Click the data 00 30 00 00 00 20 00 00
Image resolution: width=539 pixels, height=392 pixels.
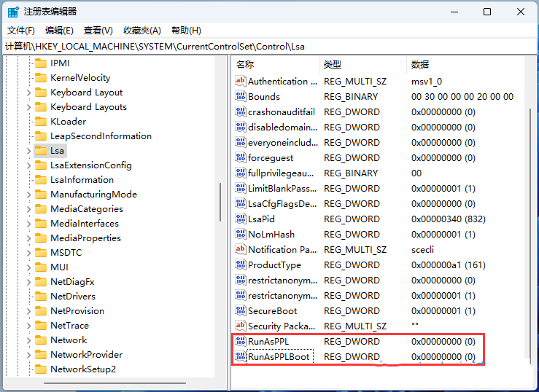462,97
